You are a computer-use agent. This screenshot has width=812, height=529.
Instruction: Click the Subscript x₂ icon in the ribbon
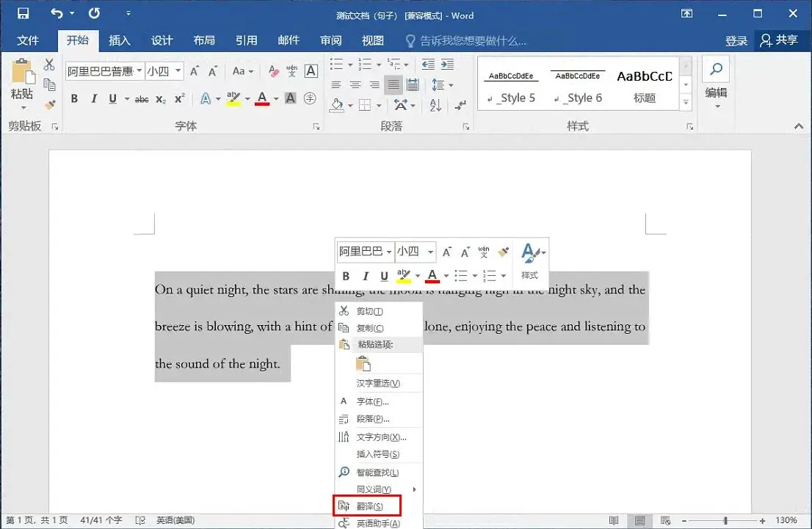pyautogui.click(x=161, y=99)
